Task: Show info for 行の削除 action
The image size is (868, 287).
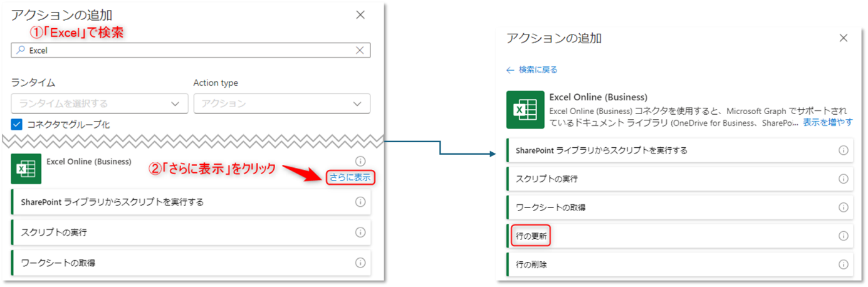Action: 844,264
